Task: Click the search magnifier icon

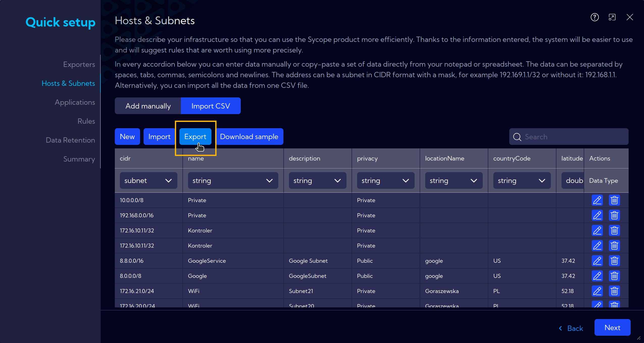Action: click(517, 137)
